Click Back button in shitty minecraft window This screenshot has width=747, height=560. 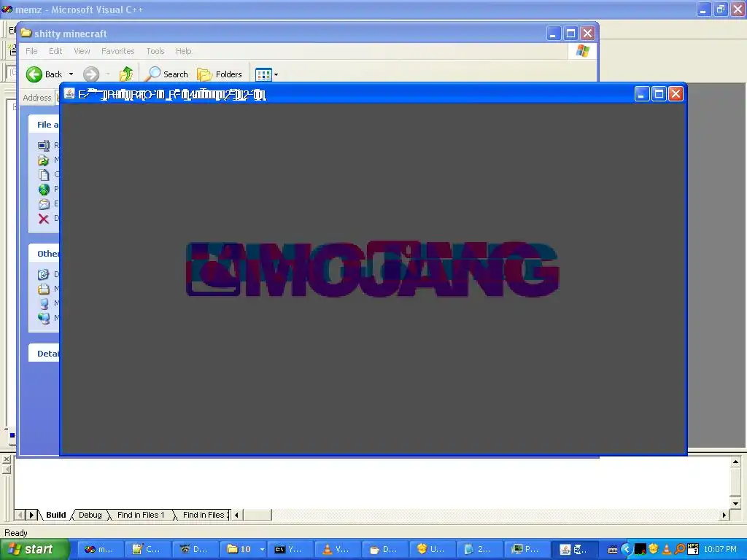44,74
